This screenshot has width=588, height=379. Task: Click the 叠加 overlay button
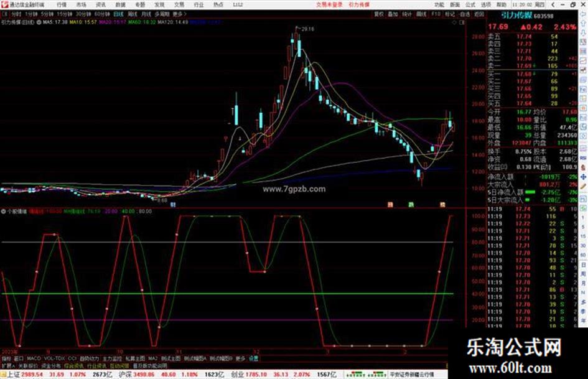pos(393,14)
